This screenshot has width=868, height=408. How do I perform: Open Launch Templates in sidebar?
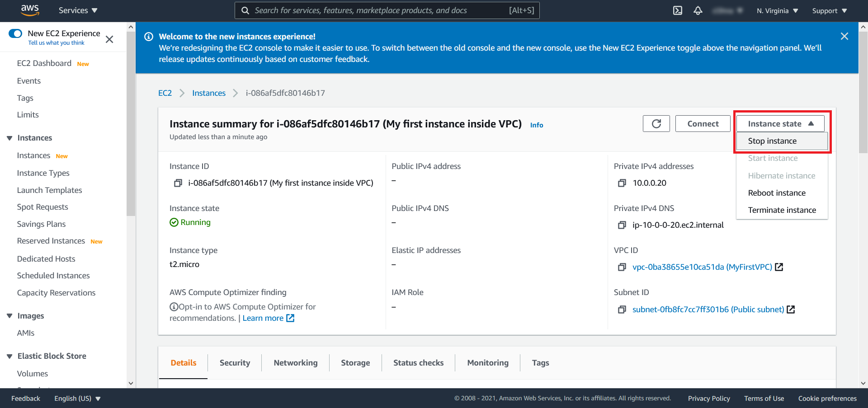(50, 190)
